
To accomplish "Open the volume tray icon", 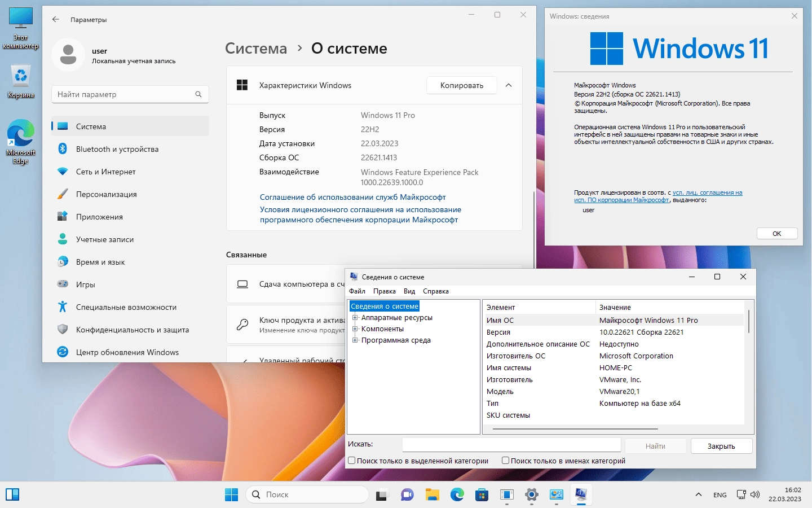I will pos(755,494).
